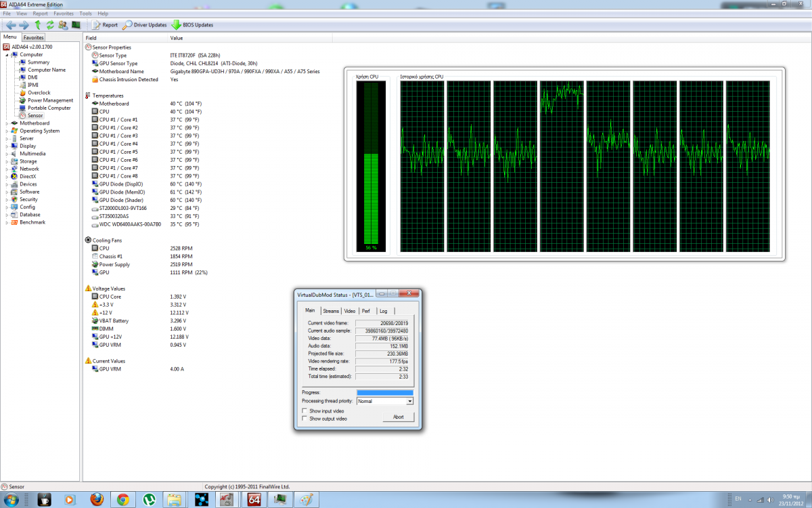Screen dimensions: 812x508
Task: Refresh the AIDA64 sensor page
Action: pyautogui.click(x=49, y=25)
